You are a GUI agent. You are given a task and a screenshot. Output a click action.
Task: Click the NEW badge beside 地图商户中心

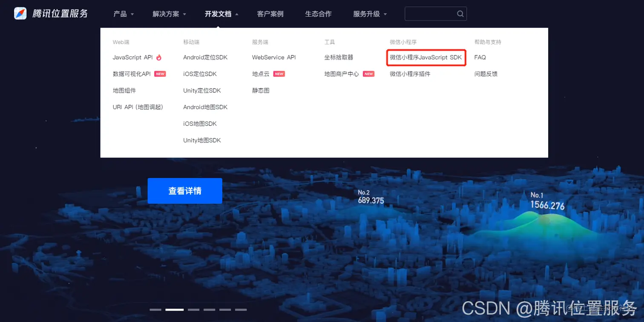[368, 74]
